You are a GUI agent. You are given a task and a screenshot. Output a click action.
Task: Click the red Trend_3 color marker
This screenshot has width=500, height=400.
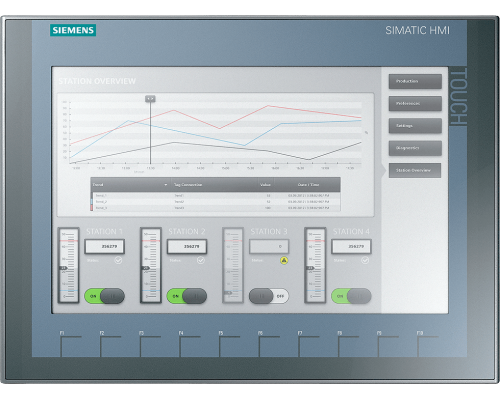click(x=92, y=208)
